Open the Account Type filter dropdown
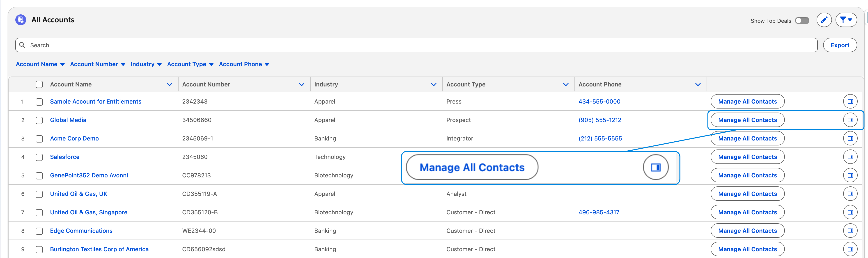Image resolution: width=868 pixels, height=258 pixels. click(190, 64)
